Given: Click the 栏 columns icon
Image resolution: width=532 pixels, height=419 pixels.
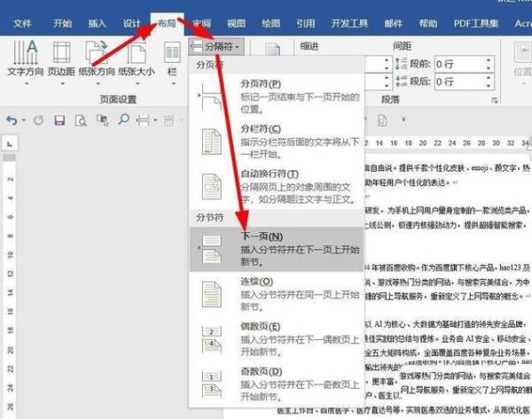Looking at the screenshot, I should pyautogui.click(x=172, y=52).
